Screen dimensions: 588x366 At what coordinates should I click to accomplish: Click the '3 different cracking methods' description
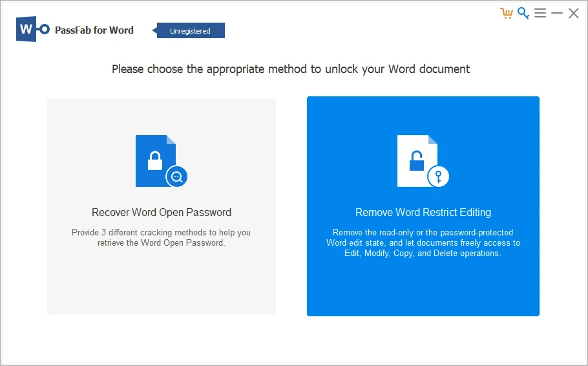[162, 237]
